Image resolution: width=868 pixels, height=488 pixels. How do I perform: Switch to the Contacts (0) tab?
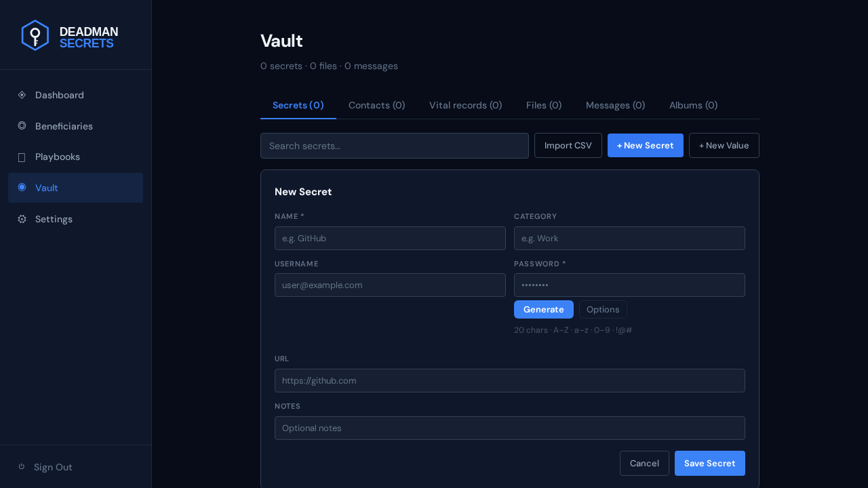tap(376, 105)
